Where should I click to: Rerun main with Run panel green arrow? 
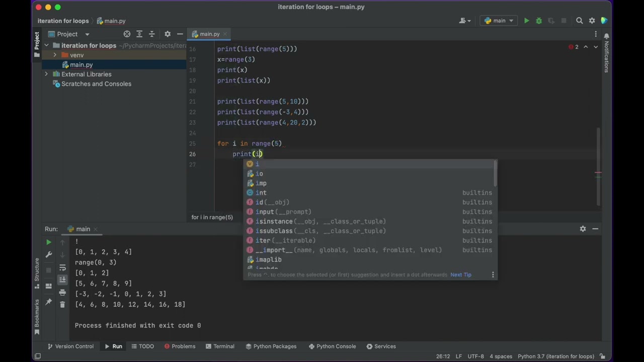point(48,242)
